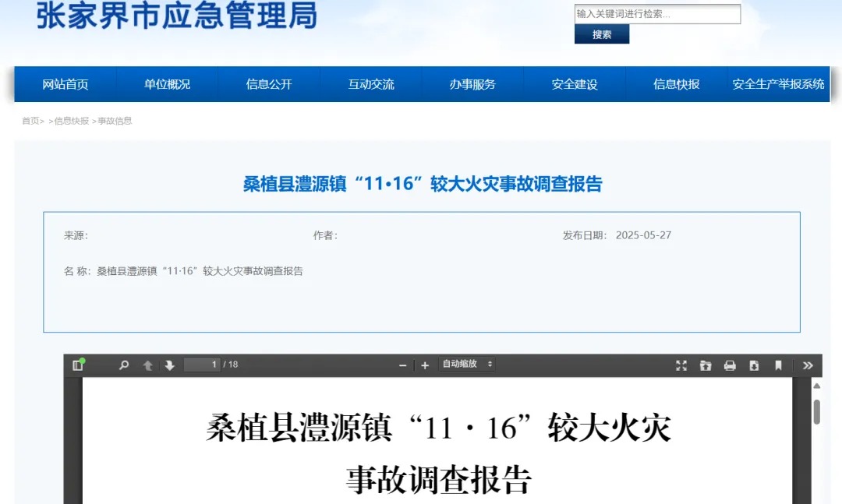This screenshot has width=842, height=504.
Task: Open a file in the PDF viewer
Action: pyautogui.click(x=706, y=365)
